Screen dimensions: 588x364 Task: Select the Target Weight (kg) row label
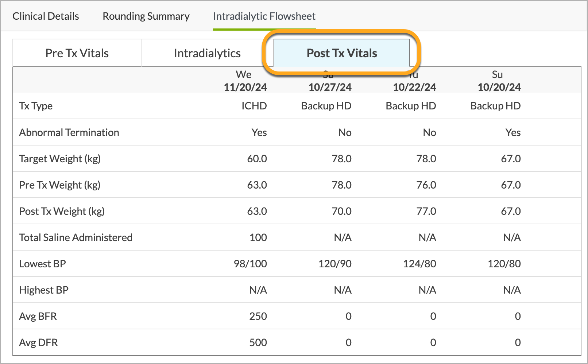pos(60,159)
